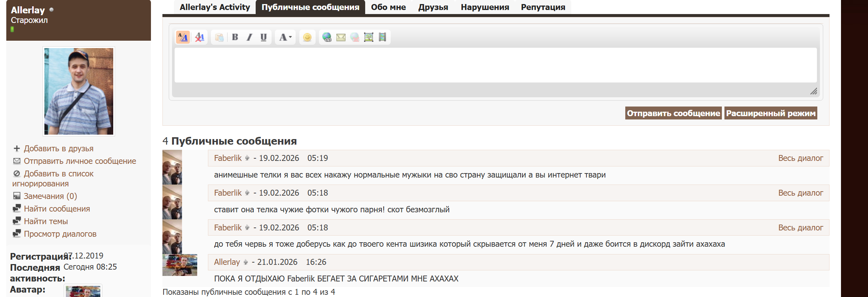Click inside the message text area
Image resolution: width=868 pixels, height=297 pixels.
495,65
